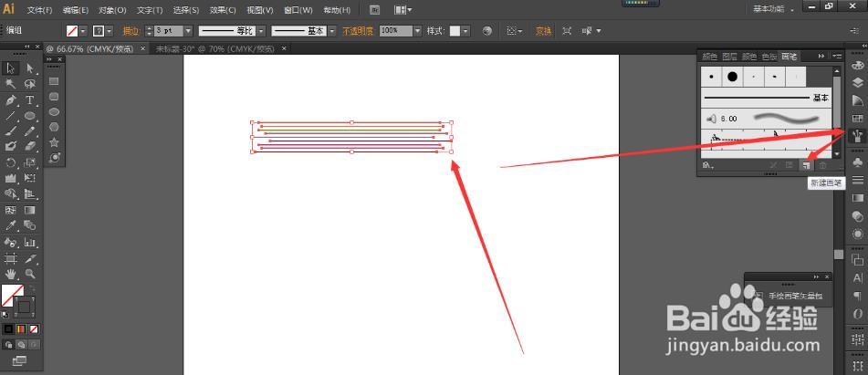868x375 pixels.
Task: Click Delete Brush trash icon
Action: (822, 165)
